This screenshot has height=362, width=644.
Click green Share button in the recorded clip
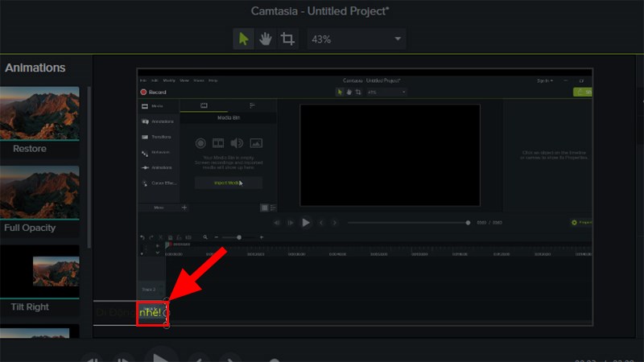click(583, 92)
